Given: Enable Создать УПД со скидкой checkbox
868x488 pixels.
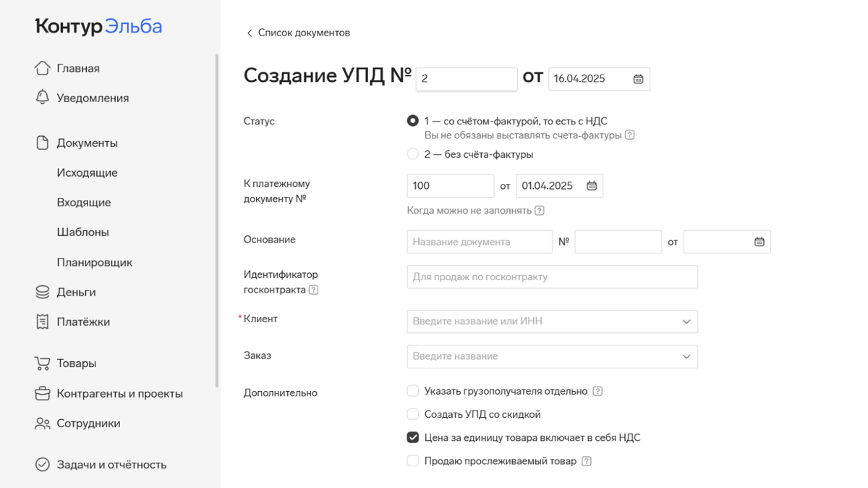Looking at the screenshot, I should [x=412, y=413].
